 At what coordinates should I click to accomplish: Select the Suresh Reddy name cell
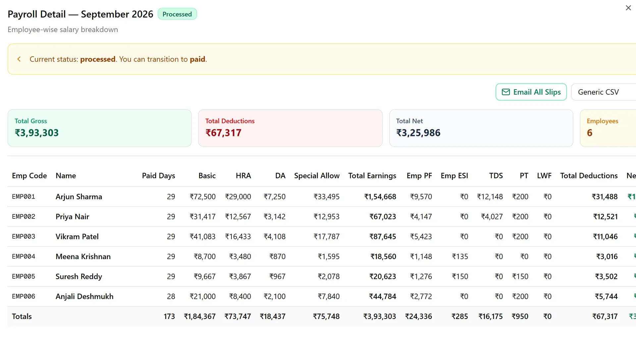[79, 276]
